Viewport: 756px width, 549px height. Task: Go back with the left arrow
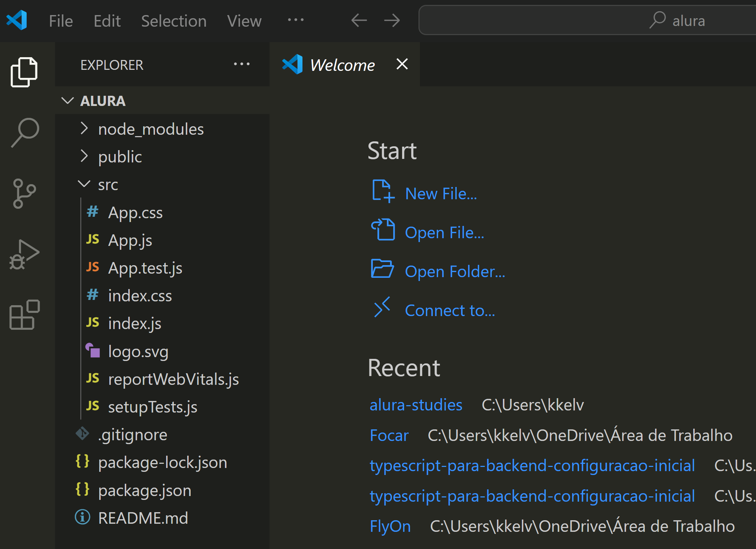(x=359, y=20)
